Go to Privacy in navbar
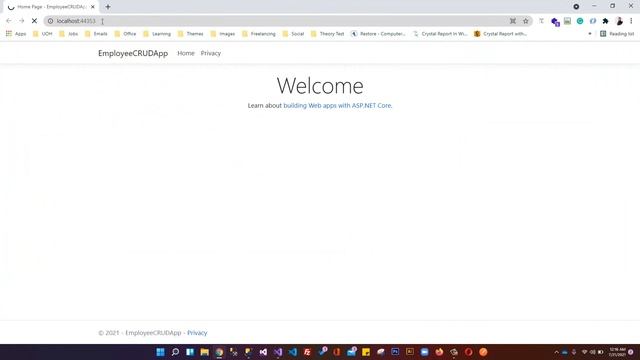640x360 pixels. [x=211, y=53]
